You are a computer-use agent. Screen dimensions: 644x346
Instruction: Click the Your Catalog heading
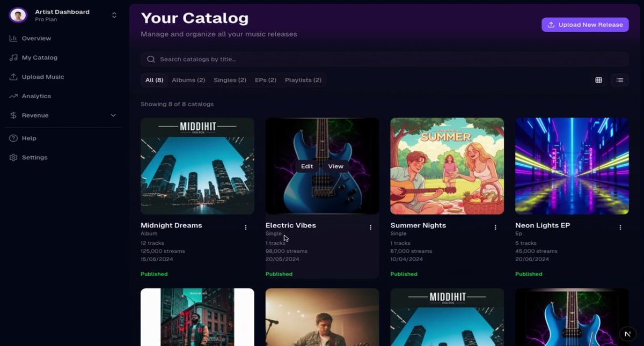pyautogui.click(x=194, y=18)
